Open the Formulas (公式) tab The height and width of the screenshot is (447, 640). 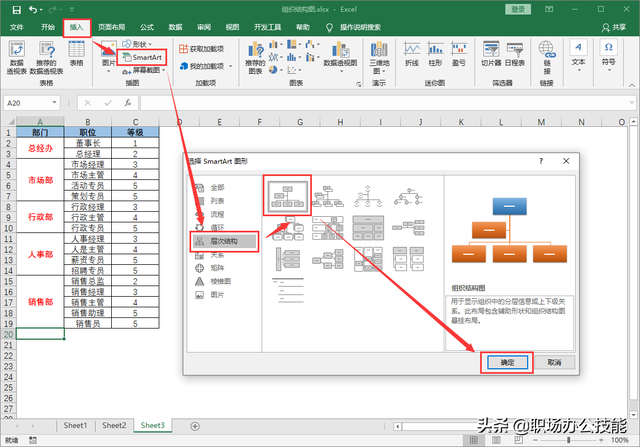[x=147, y=27]
